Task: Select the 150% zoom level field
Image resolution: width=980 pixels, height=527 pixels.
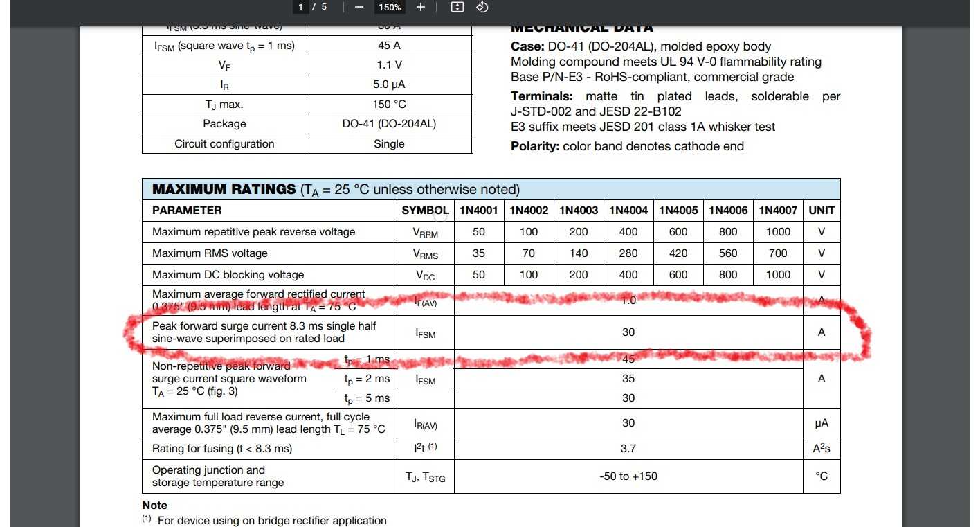Action: click(x=390, y=7)
